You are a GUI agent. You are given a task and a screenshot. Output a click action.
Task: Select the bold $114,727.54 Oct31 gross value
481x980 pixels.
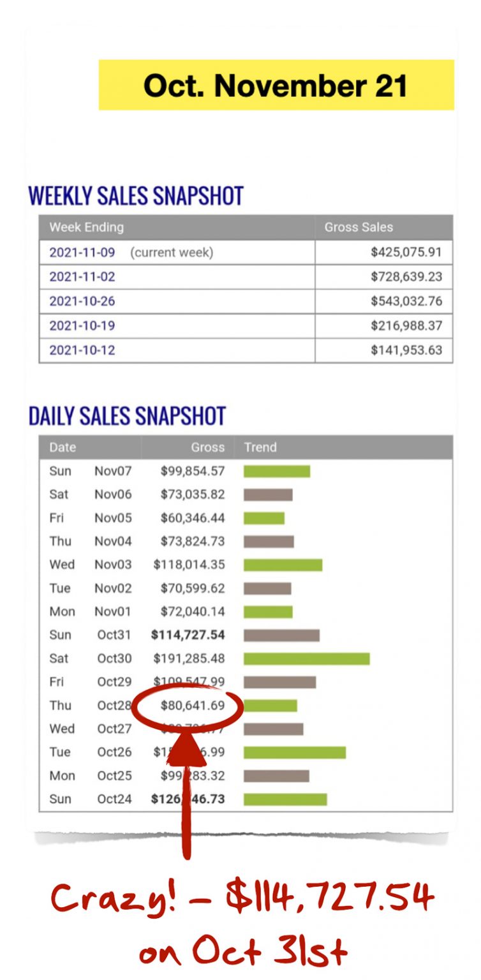click(188, 635)
